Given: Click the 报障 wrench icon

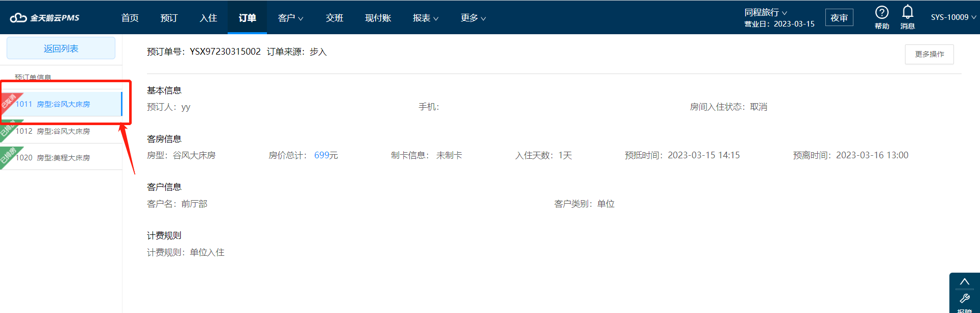Looking at the screenshot, I should (x=964, y=299).
